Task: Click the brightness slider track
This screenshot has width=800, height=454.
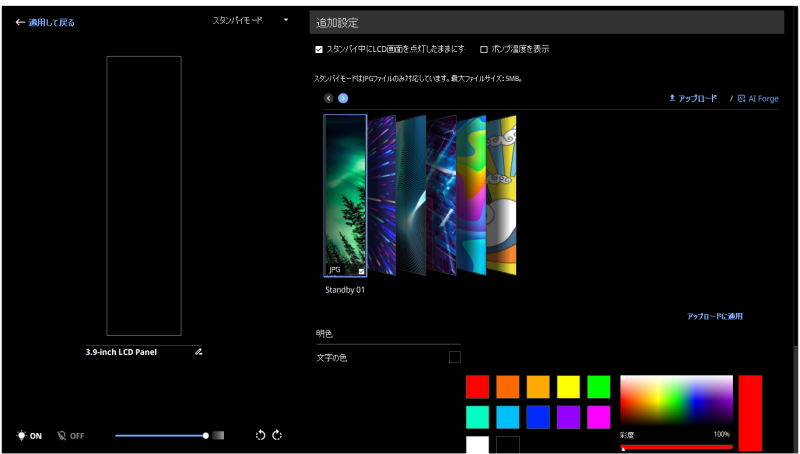Action: pyautogui.click(x=160, y=435)
